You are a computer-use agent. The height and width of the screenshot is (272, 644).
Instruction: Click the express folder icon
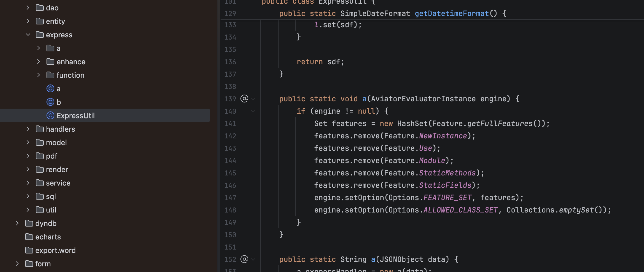pos(40,35)
